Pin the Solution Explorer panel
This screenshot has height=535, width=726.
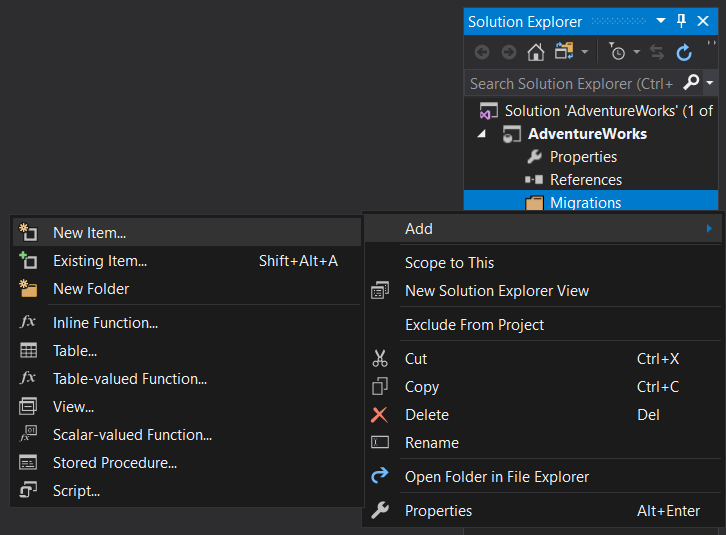pos(682,21)
